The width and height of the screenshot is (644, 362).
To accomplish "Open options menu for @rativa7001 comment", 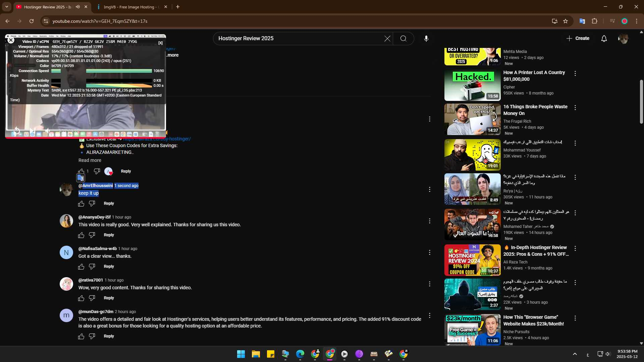I will point(429,284).
